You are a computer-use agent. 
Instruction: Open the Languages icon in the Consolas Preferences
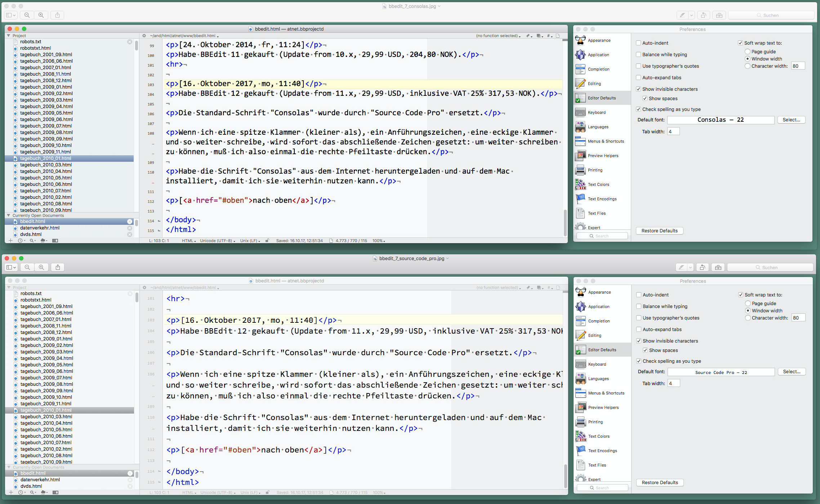click(x=580, y=127)
